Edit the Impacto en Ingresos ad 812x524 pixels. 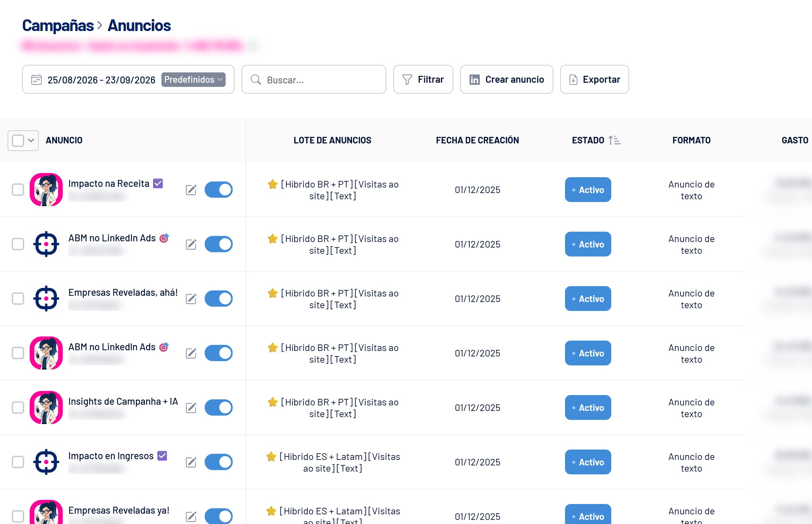pyautogui.click(x=191, y=462)
